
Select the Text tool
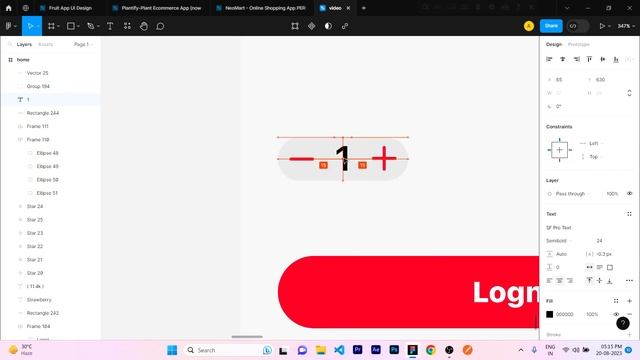click(x=110, y=26)
